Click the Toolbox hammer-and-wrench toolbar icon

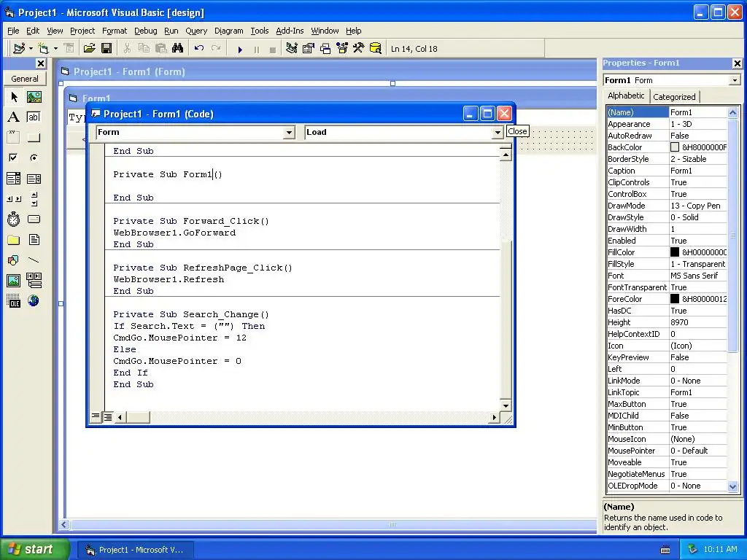point(358,49)
